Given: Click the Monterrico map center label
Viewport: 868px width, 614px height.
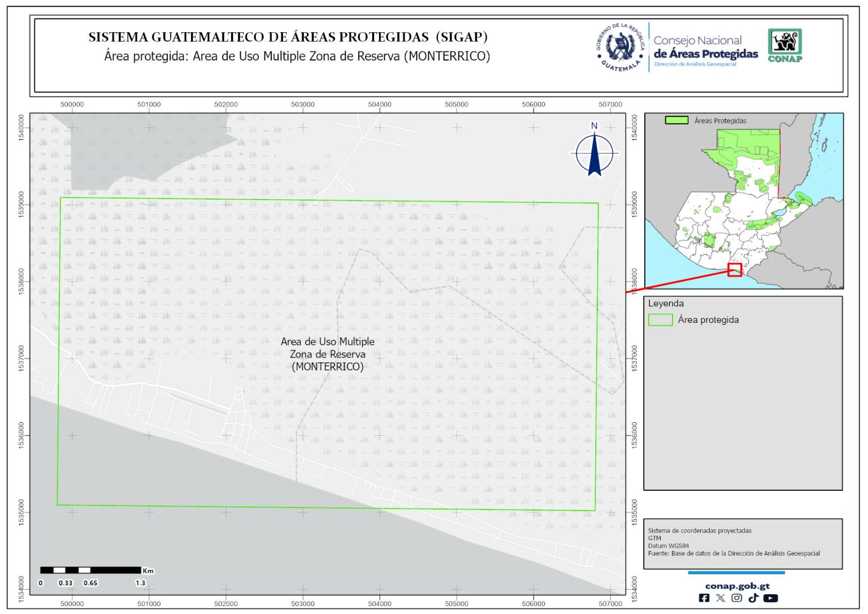Looking at the screenshot, I should (328, 354).
